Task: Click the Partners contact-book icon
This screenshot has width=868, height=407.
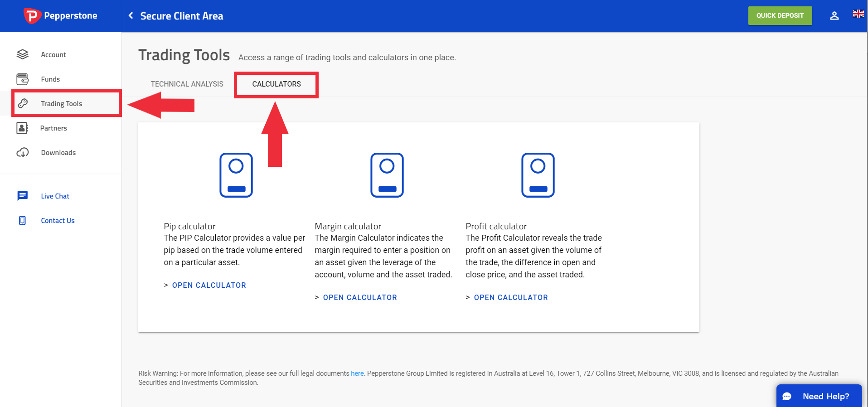Action: (22, 128)
